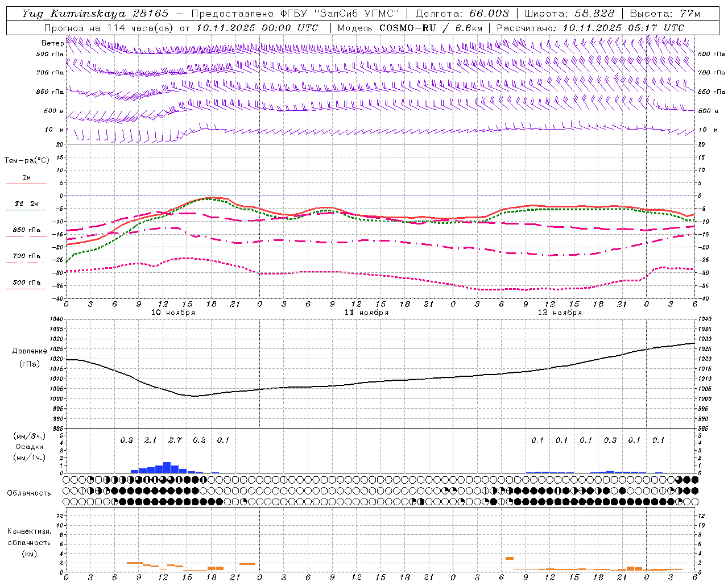Click the tallest blue precipitation bar
The width and height of the screenshot is (728, 582).
pyautogui.click(x=167, y=467)
